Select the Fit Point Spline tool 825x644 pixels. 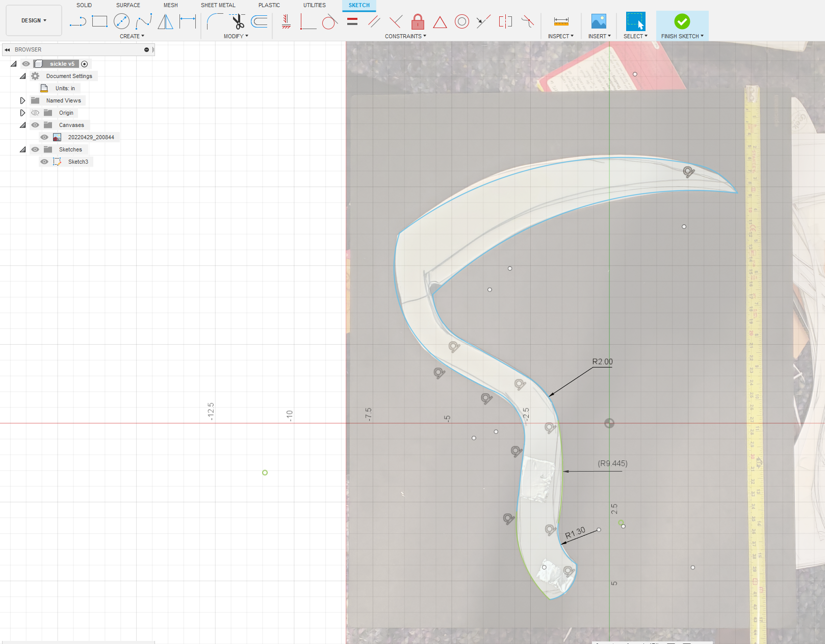[x=144, y=21]
